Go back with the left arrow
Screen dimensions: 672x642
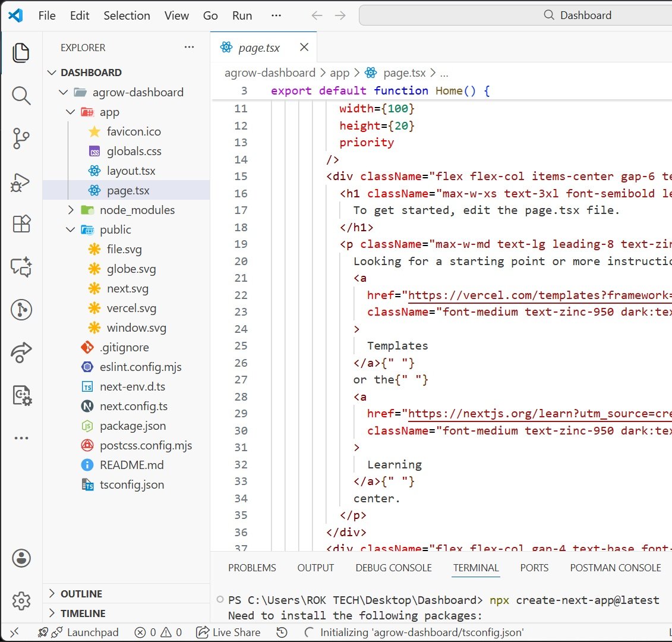(x=317, y=16)
